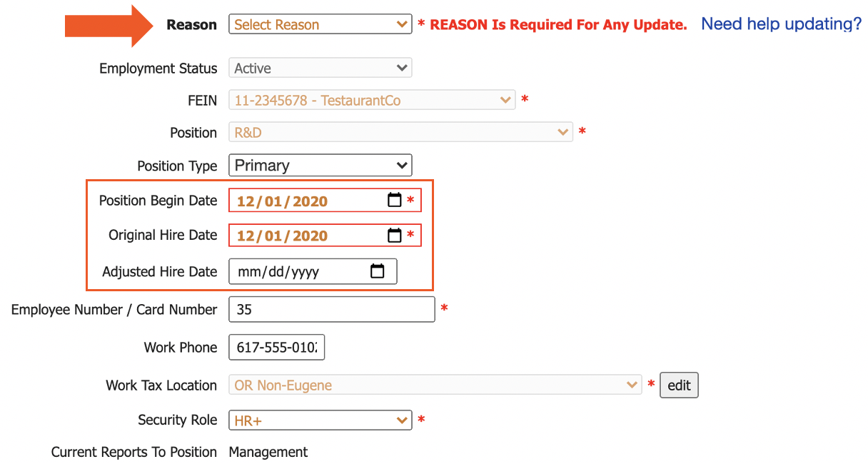Click the orange arrow pointing at Reason
This screenshot has height=464, width=868.
pyautogui.click(x=107, y=24)
